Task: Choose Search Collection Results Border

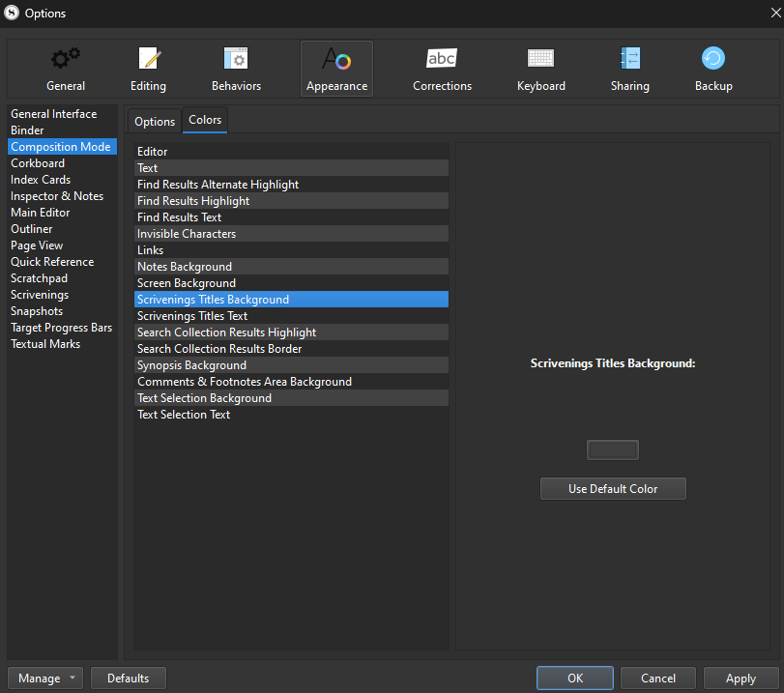Action: coord(292,349)
